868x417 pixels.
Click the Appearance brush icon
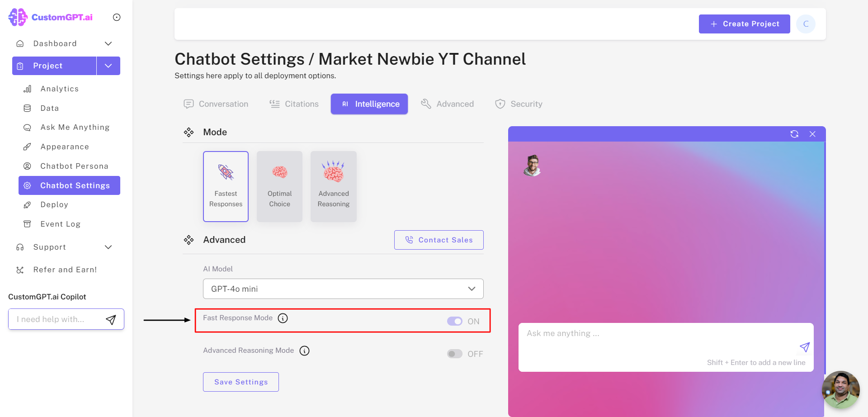[27, 147]
